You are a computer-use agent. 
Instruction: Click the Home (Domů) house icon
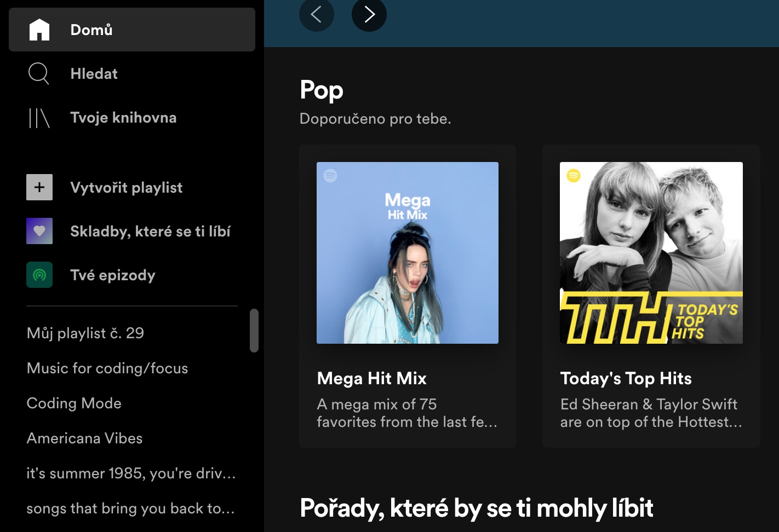pyautogui.click(x=39, y=30)
